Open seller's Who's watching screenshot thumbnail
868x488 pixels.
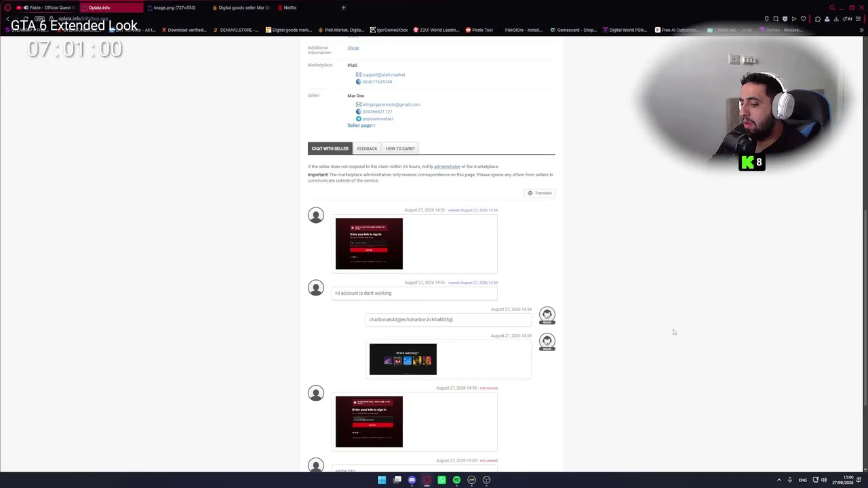point(403,359)
